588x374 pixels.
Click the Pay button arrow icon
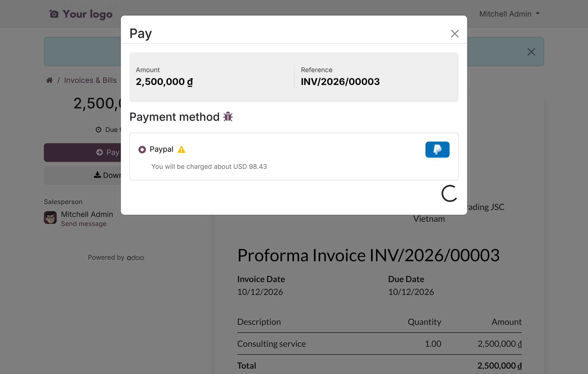(100, 152)
